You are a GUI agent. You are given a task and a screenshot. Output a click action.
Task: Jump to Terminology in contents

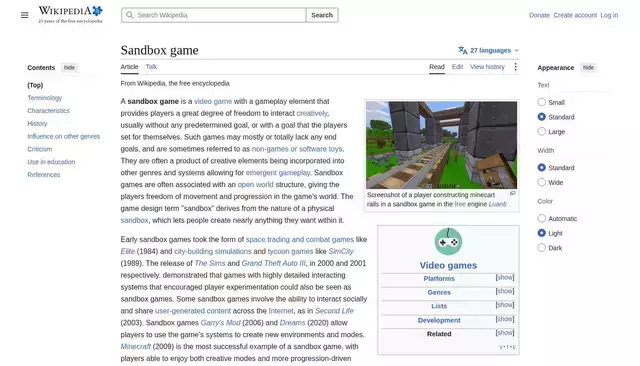tap(44, 98)
